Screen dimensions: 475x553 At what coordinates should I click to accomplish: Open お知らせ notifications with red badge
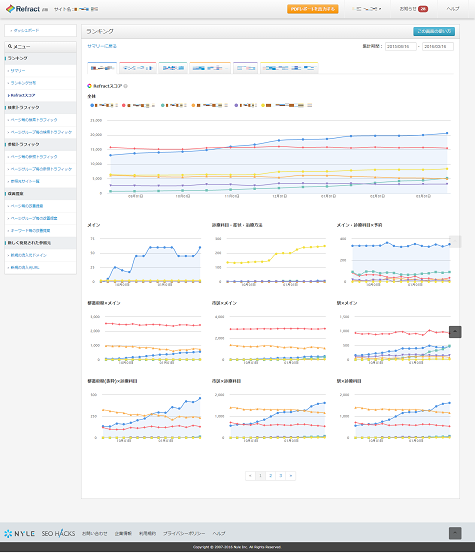click(x=413, y=9)
